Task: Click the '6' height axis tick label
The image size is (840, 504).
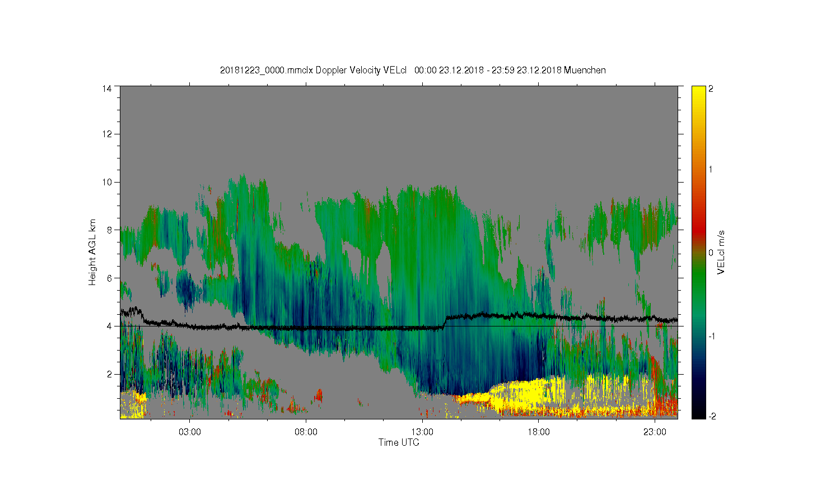Action: (110, 278)
